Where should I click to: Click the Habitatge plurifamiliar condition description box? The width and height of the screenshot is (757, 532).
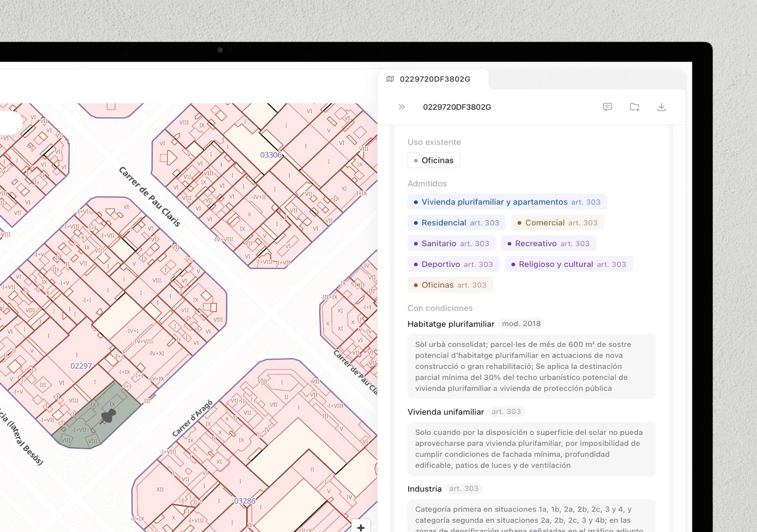[x=532, y=366]
